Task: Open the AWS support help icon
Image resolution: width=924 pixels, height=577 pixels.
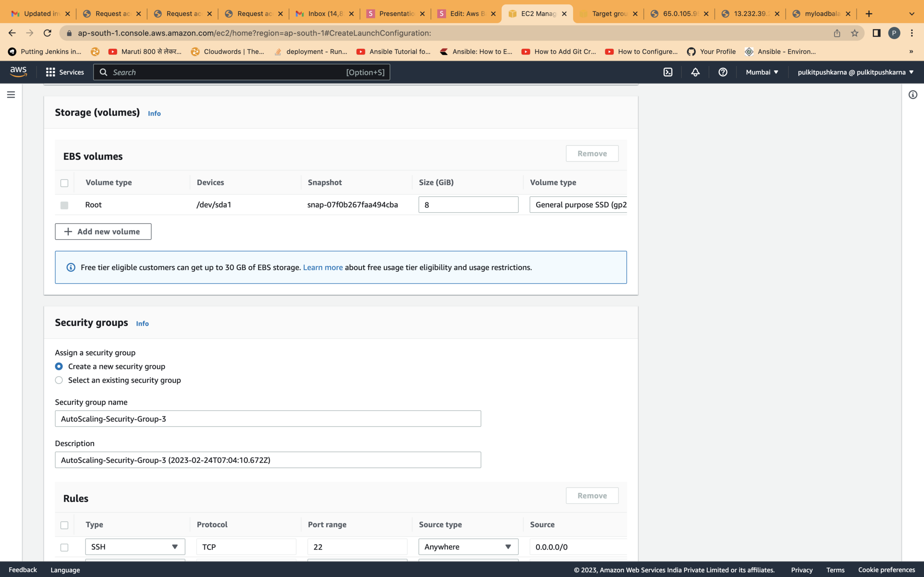Action: (x=723, y=72)
